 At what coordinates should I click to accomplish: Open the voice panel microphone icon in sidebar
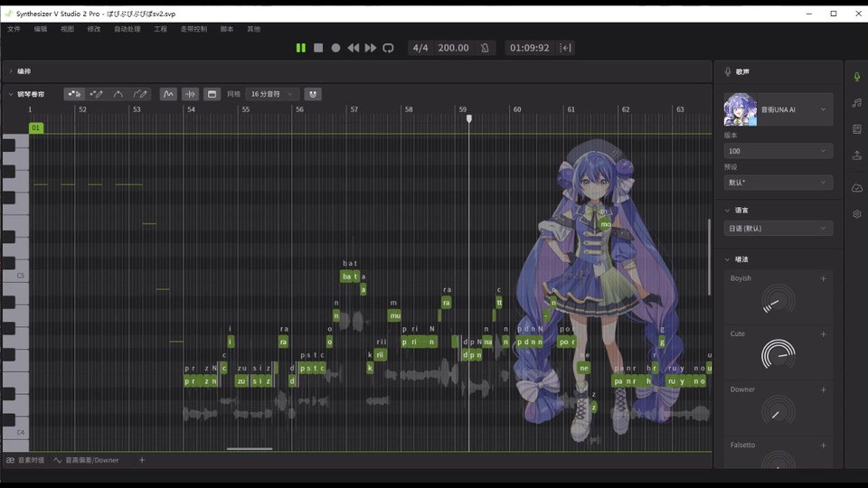click(856, 76)
